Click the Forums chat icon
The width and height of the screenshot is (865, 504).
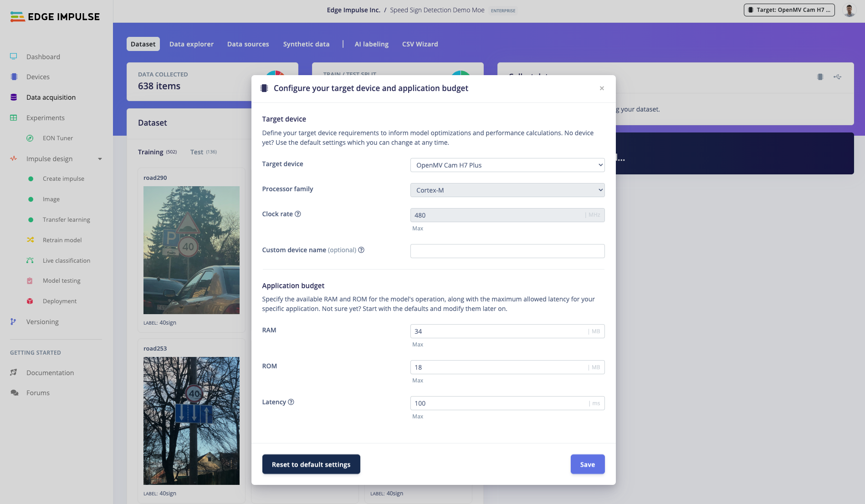[x=15, y=392]
